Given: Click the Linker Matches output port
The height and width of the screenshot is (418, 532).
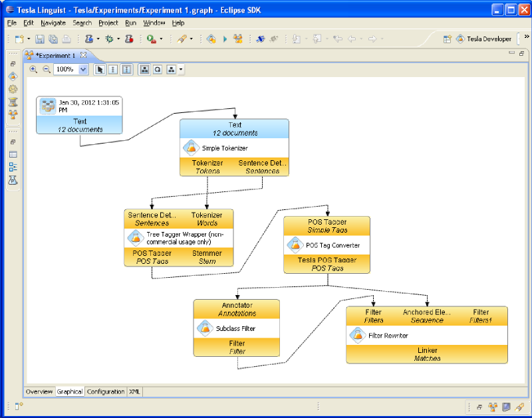Looking at the screenshot, I should (x=427, y=354).
